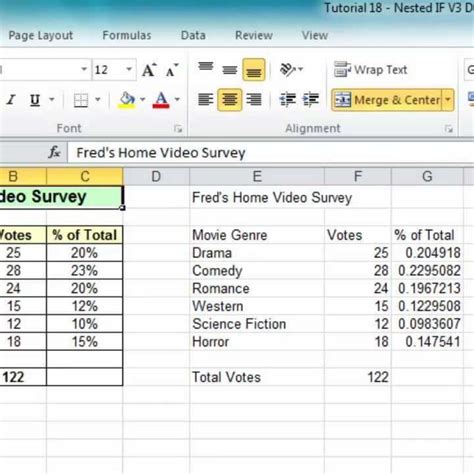This screenshot has height=474, width=474.
Task: Toggle Merge & Center button
Action: coord(387,100)
